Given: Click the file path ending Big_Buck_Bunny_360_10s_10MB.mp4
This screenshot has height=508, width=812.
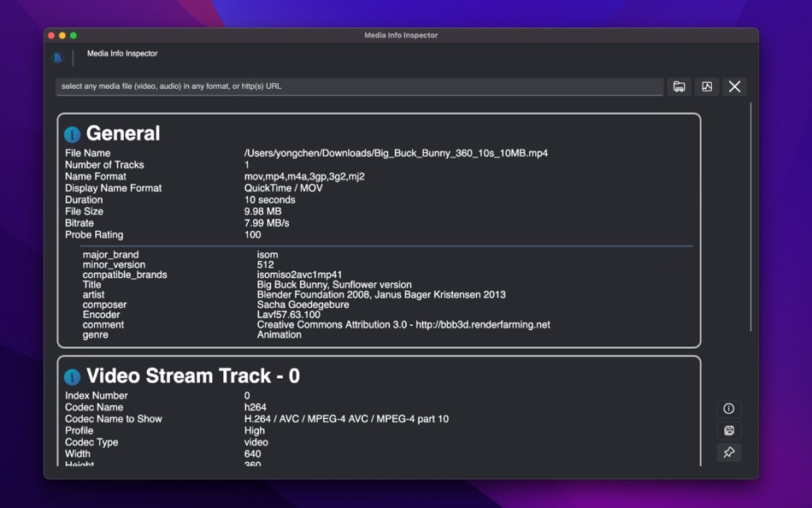Looking at the screenshot, I should click(396, 153).
